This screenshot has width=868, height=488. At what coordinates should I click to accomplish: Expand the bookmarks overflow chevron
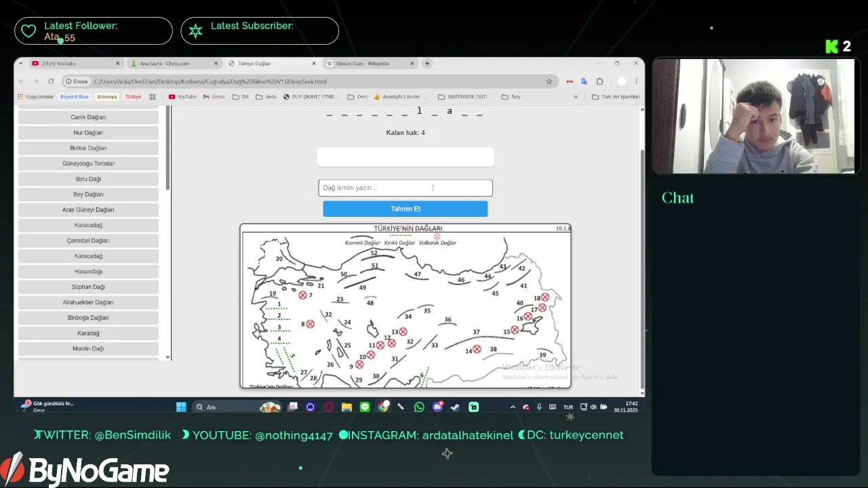(576, 97)
